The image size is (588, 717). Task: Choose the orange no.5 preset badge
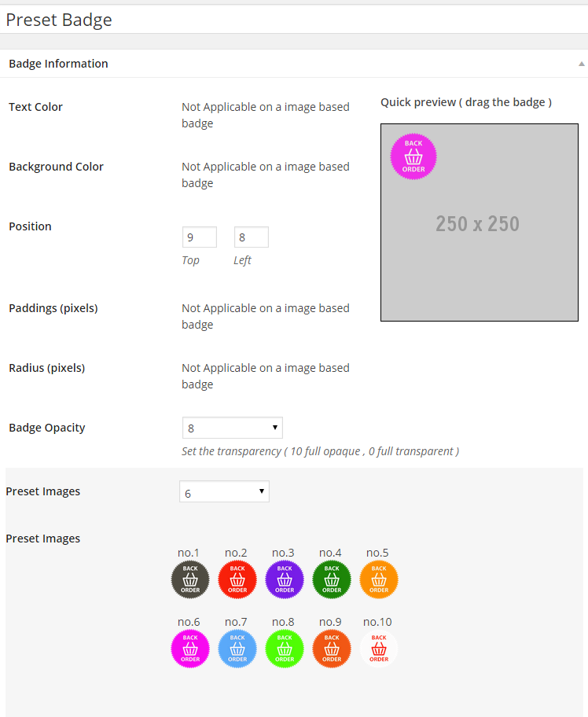point(379,579)
